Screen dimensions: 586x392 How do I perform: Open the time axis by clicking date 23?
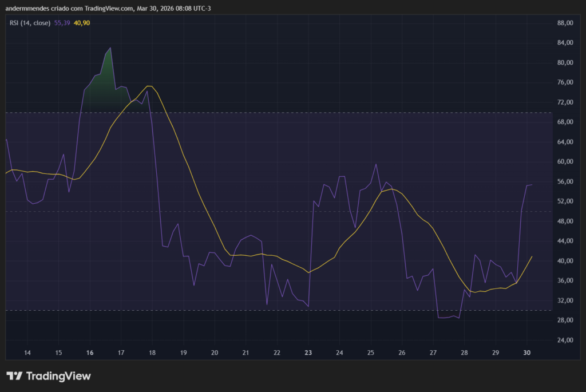pyautogui.click(x=308, y=353)
